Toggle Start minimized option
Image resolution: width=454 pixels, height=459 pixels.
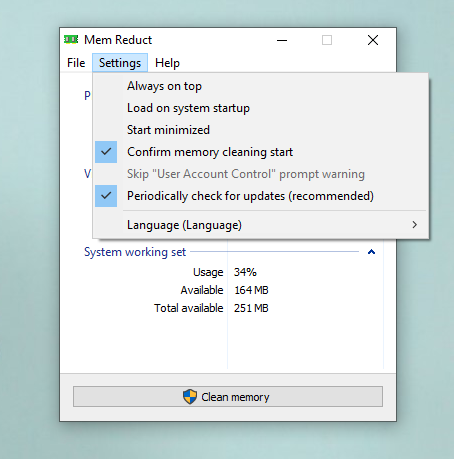[x=261, y=130]
